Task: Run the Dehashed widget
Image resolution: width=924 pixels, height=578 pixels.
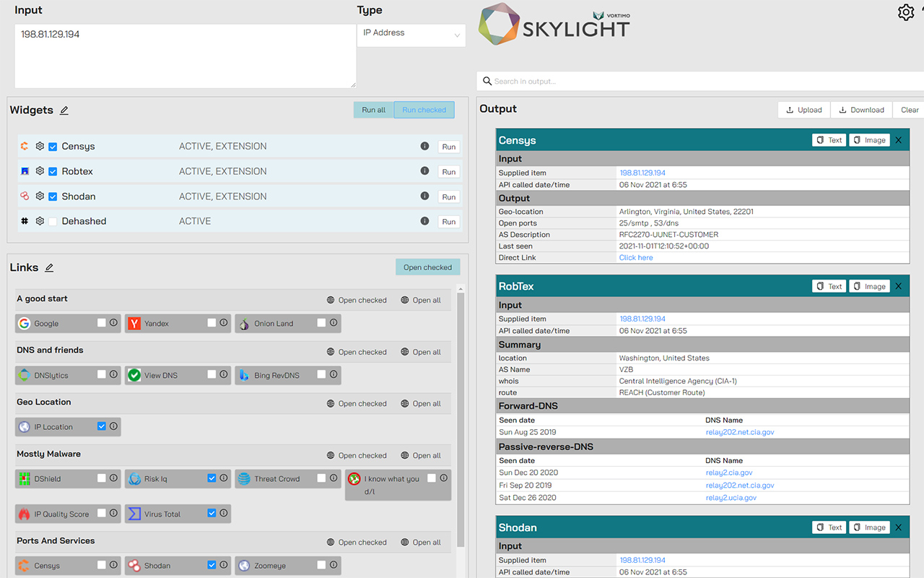Action: pyautogui.click(x=449, y=222)
